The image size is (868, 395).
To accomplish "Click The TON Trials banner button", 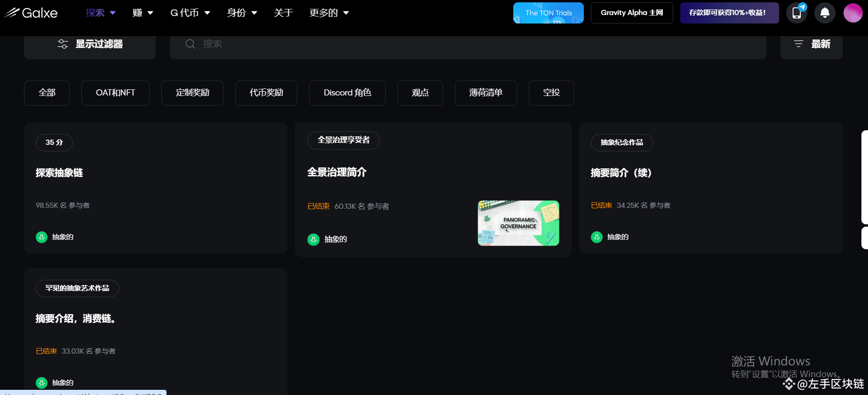I will click(x=548, y=13).
